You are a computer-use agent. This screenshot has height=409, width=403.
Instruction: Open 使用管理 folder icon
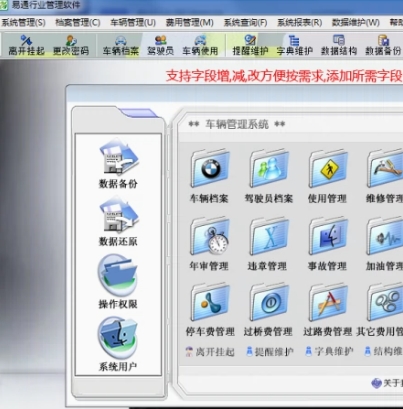pos(328,169)
